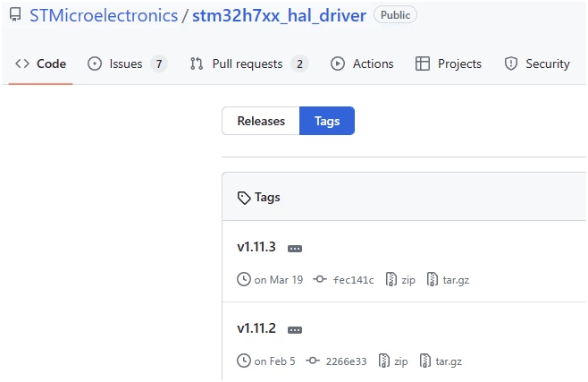Image resolution: width=588 pixels, height=382 pixels.
Task: Click the repository icon beside STMicroelectronics
Action: point(15,15)
